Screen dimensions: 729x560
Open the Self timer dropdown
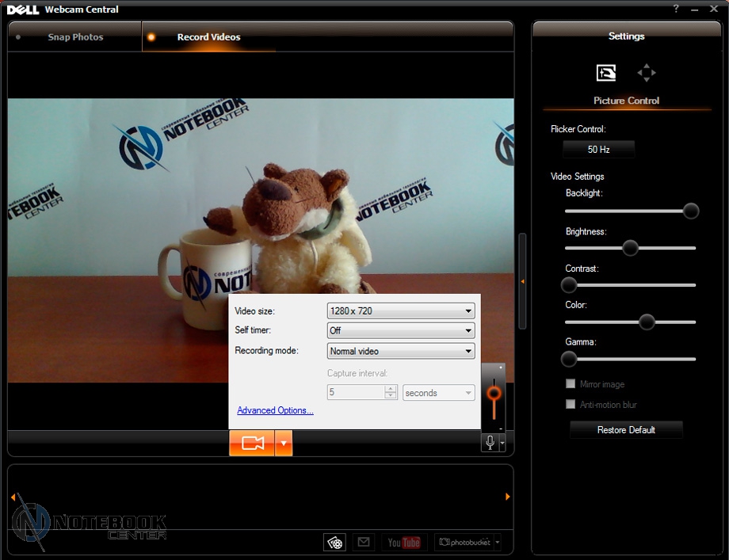coord(401,330)
